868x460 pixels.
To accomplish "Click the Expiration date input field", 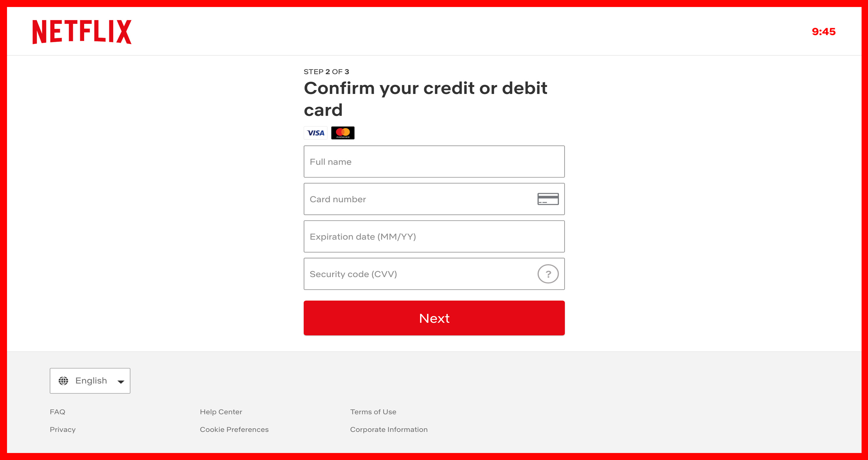I will click(x=434, y=236).
